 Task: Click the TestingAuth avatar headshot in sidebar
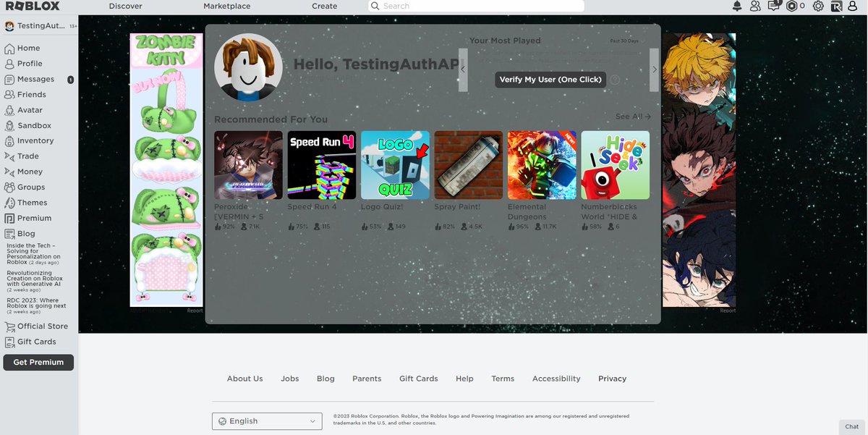click(x=9, y=26)
